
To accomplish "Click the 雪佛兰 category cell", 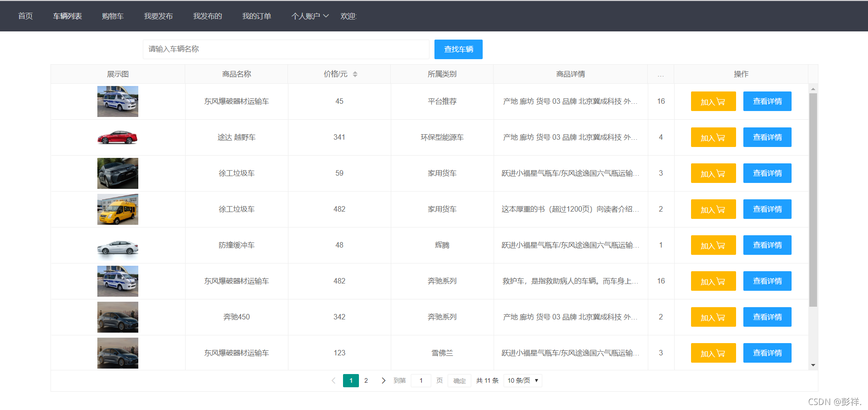I will tap(442, 353).
